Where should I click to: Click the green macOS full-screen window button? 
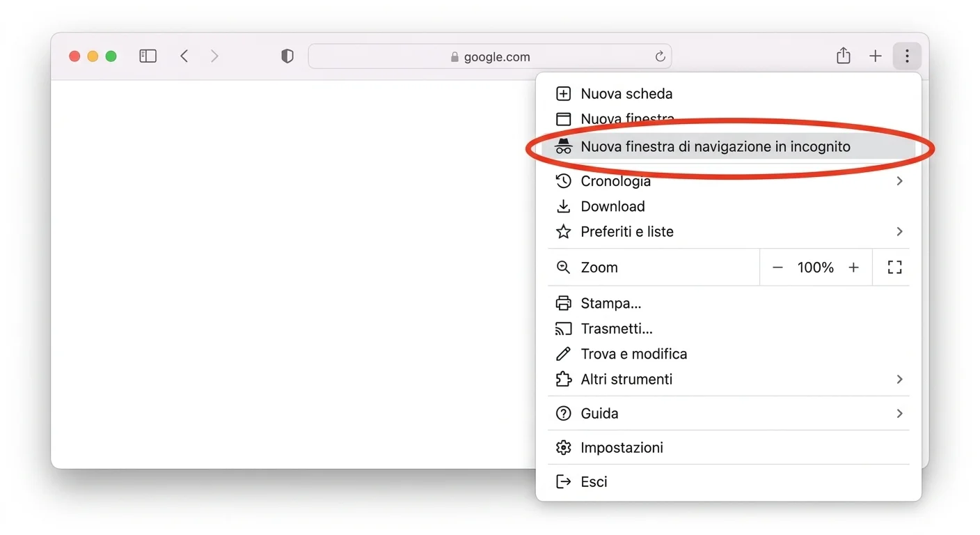[111, 56]
